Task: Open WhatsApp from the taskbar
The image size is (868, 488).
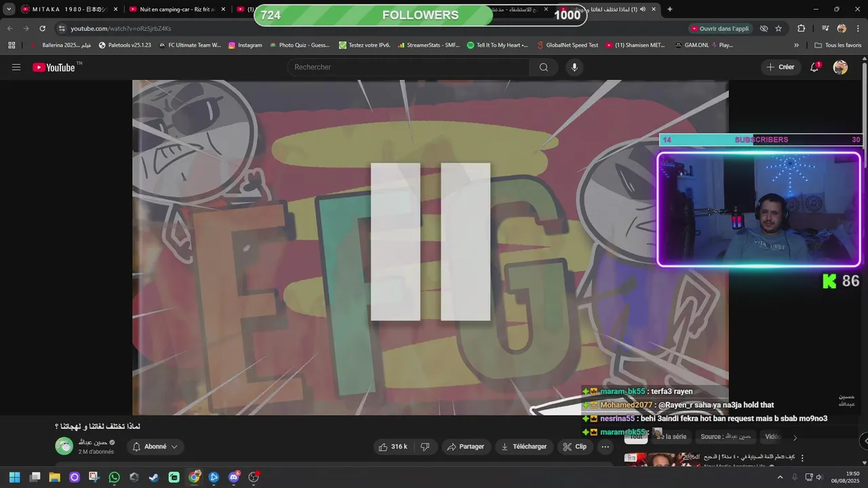Action: (114, 477)
